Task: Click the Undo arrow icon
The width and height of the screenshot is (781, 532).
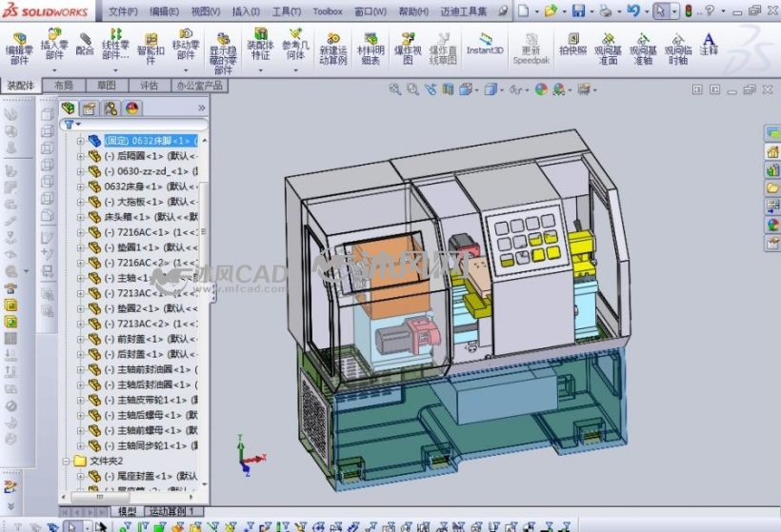Action: (633, 10)
